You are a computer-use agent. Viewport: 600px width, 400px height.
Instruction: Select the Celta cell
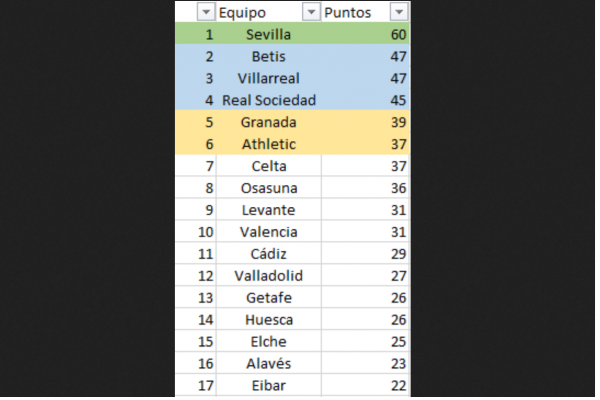pos(268,166)
